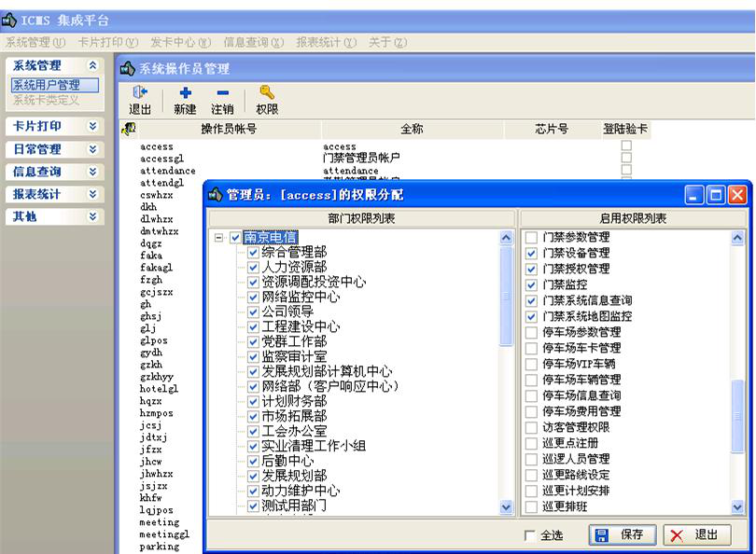Click the 退出 (exit) toolbar icon
Screen dimensions: 756x554
click(x=140, y=93)
